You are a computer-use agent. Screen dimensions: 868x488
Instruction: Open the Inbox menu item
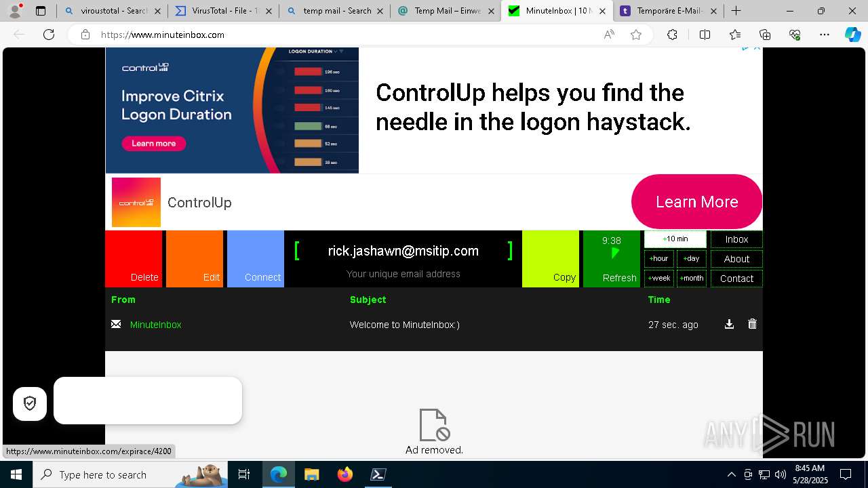click(x=736, y=239)
